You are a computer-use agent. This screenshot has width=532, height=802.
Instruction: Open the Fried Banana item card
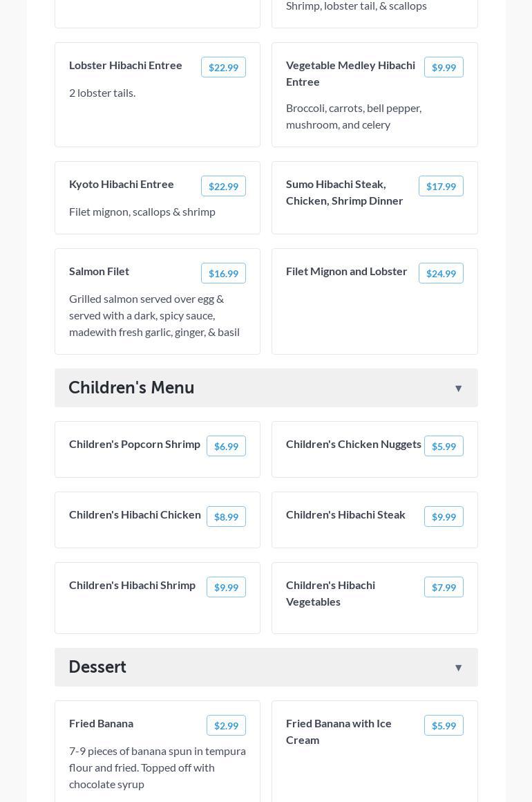click(158, 761)
